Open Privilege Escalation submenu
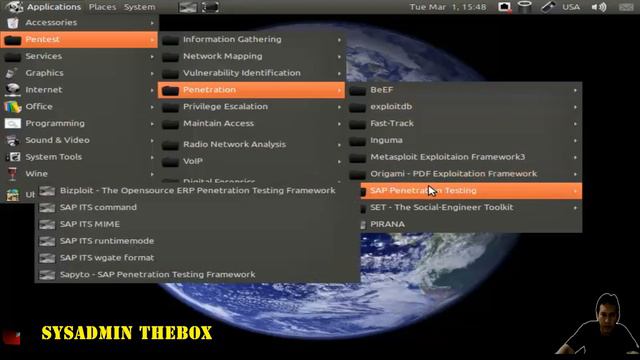The image size is (640, 360). [251, 107]
